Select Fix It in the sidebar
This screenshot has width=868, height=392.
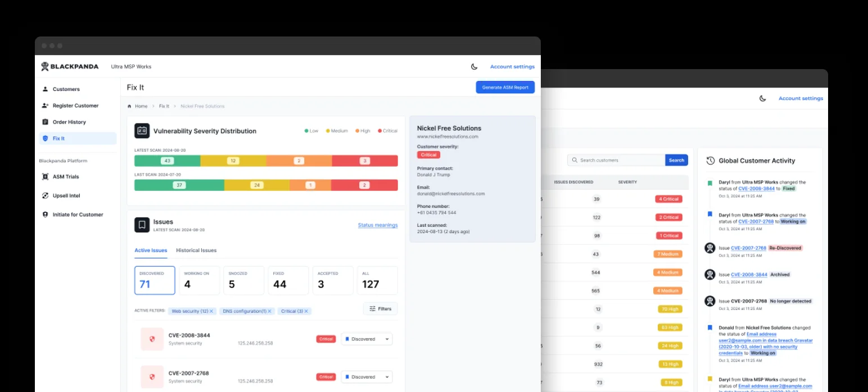[78, 138]
